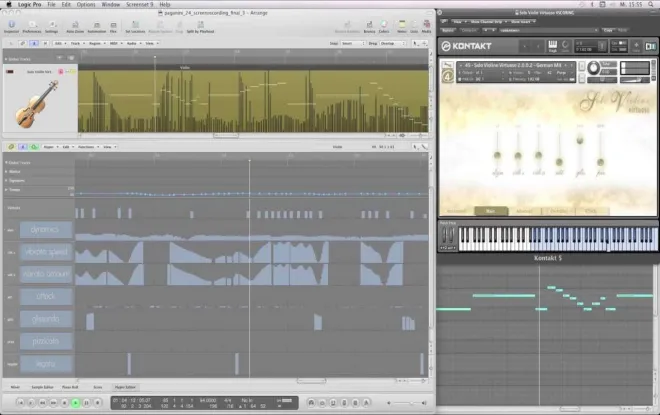Open the Snap dropdown menu
Image resolution: width=660 pixels, height=415 pixels.
click(352, 43)
